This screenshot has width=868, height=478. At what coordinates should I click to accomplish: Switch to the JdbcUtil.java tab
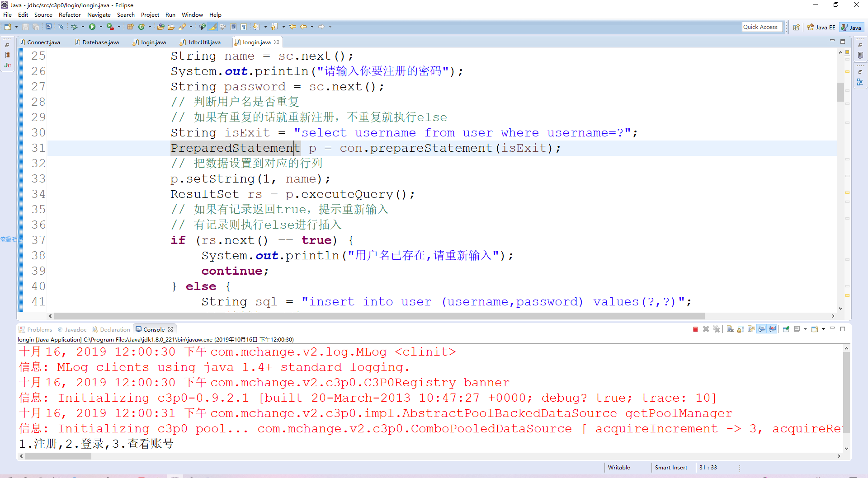[x=200, y=42]
